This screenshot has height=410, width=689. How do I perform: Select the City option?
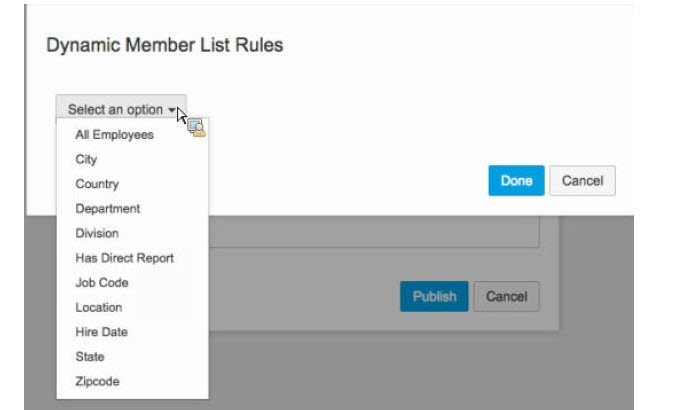click(86, 159)
